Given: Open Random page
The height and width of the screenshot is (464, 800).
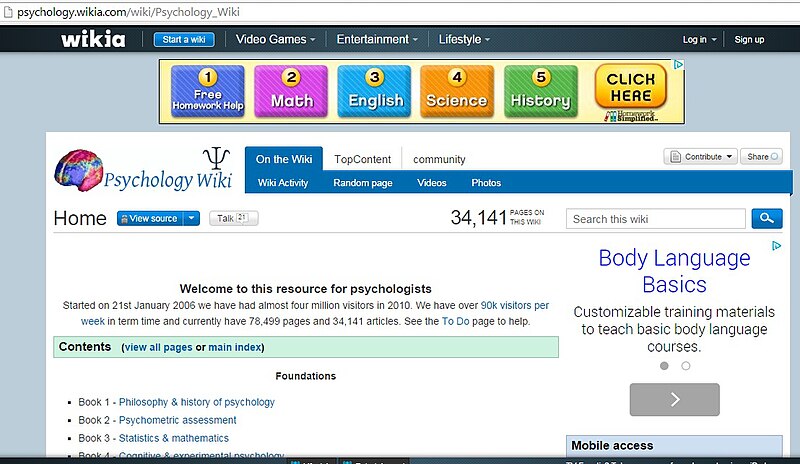Looking at the screenshot, I should click(x=363, y=183).
